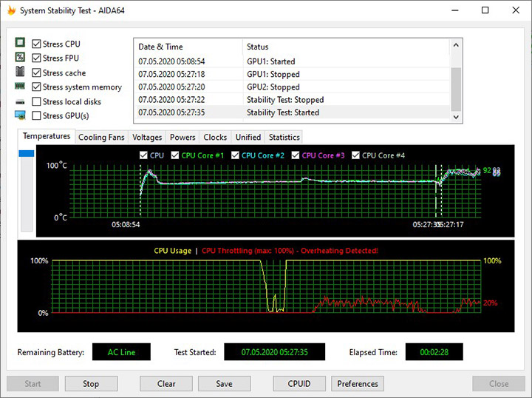The image size is (532, 398).
Task: Toggle the CPU Core #4 graph checkbox
Action: 355,155
